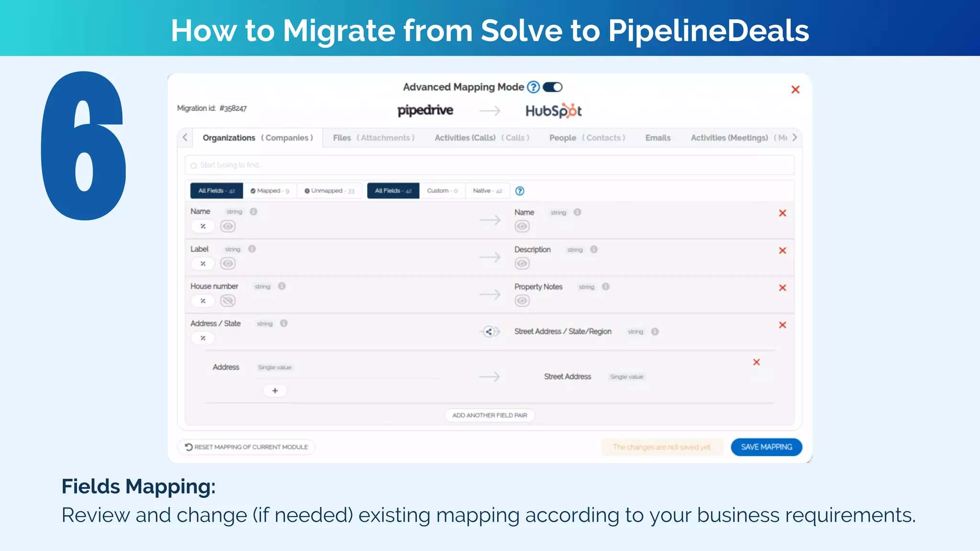Toggle the eye icon under Label

point(228,264)
